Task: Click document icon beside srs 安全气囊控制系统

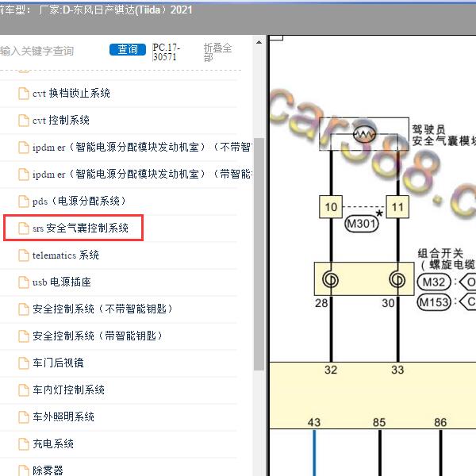Action: tap(24, 228)
